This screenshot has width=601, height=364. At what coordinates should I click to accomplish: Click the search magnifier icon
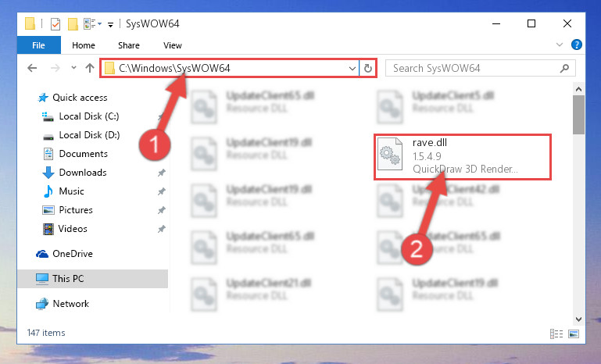(564, 68)
